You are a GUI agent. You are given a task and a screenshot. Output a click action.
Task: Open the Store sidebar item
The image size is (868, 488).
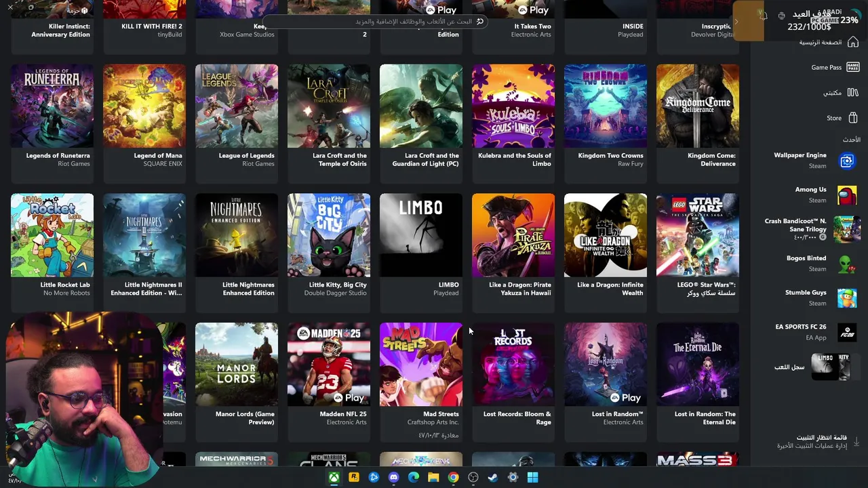point(842,118)
